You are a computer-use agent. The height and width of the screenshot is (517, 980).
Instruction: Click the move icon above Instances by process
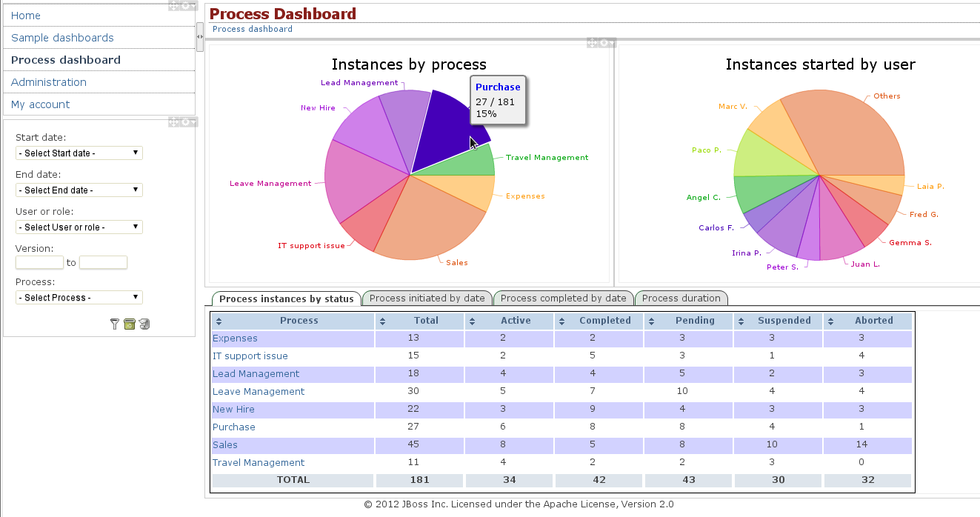pos(593,43)
